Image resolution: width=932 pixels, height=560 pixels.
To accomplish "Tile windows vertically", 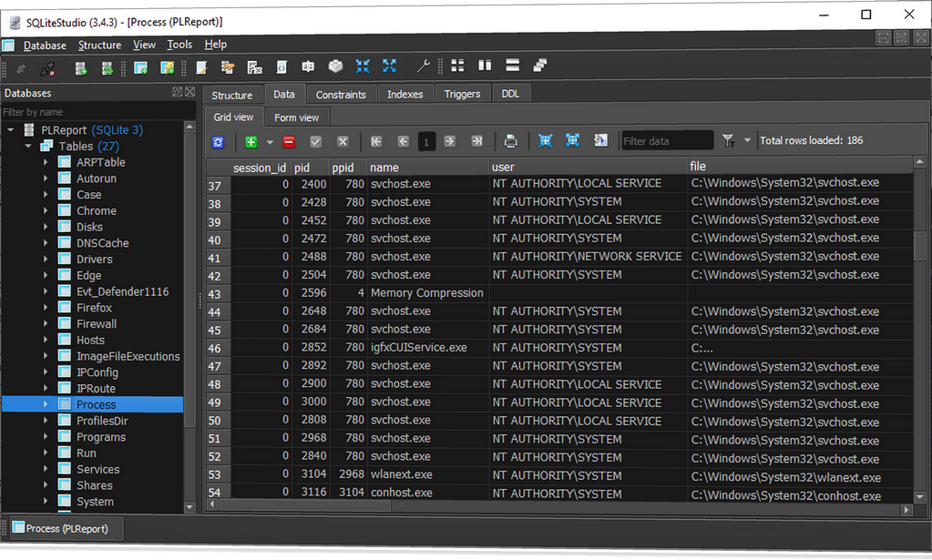I will pyautogui.click(x=485, y=66).
